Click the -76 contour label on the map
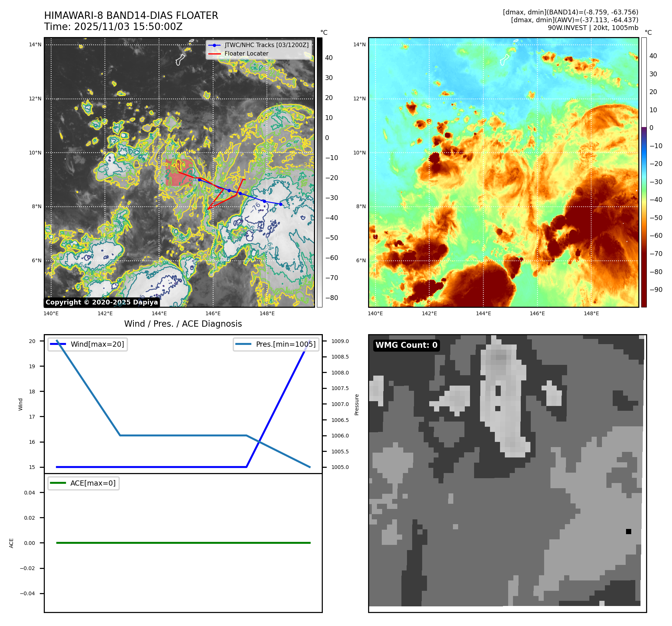This screenshot has width=672, height=626. 255,207
